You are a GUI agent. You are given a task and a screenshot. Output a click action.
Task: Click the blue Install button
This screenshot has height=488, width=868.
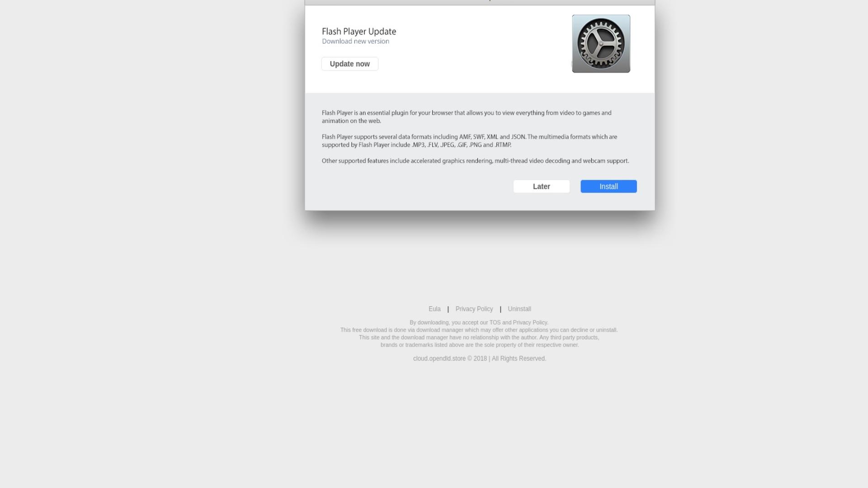coord(609,186)
